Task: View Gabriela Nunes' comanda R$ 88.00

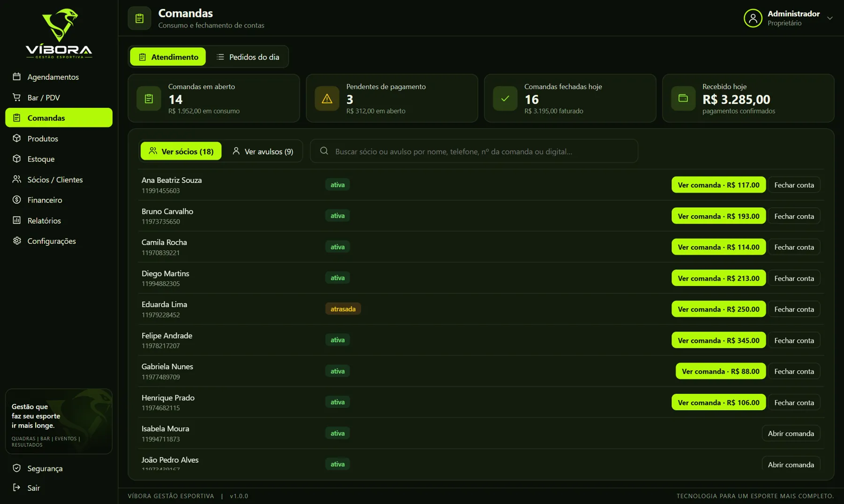Action: tap(720, 371)
